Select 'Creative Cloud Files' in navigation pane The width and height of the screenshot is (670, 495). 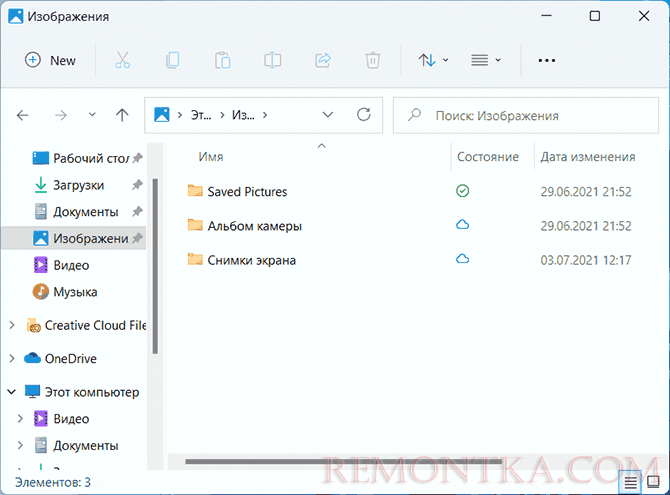point(86,325)
